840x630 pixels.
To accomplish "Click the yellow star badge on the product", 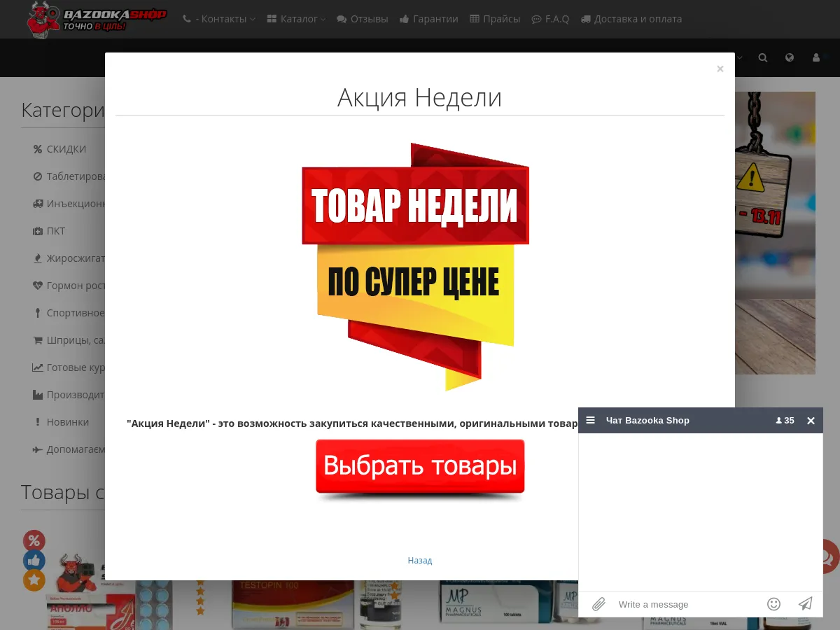I will tap(34, 580).
